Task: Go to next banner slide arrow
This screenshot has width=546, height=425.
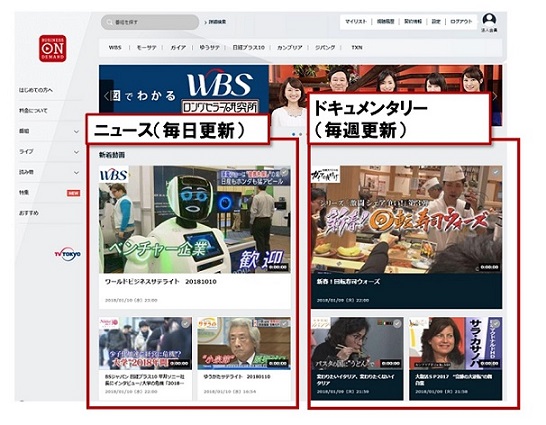Action: pos(495,96)
